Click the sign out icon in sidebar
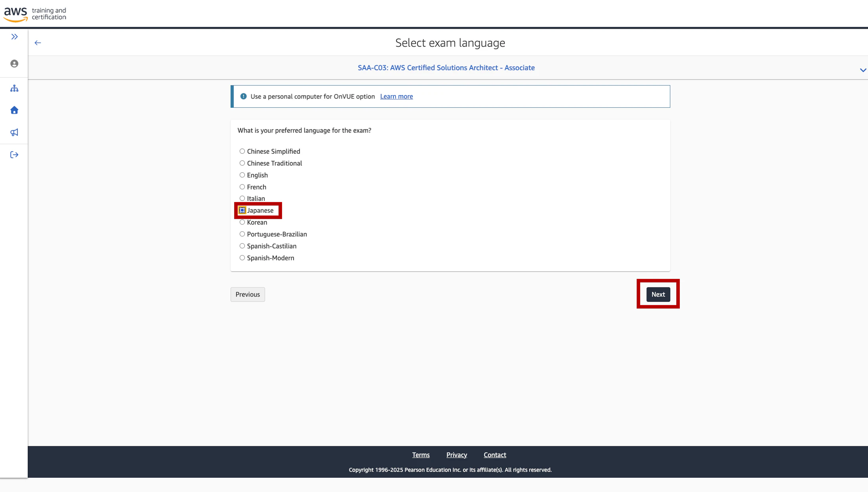The width and height of the screenshot is (868, 492). (14, 155)
